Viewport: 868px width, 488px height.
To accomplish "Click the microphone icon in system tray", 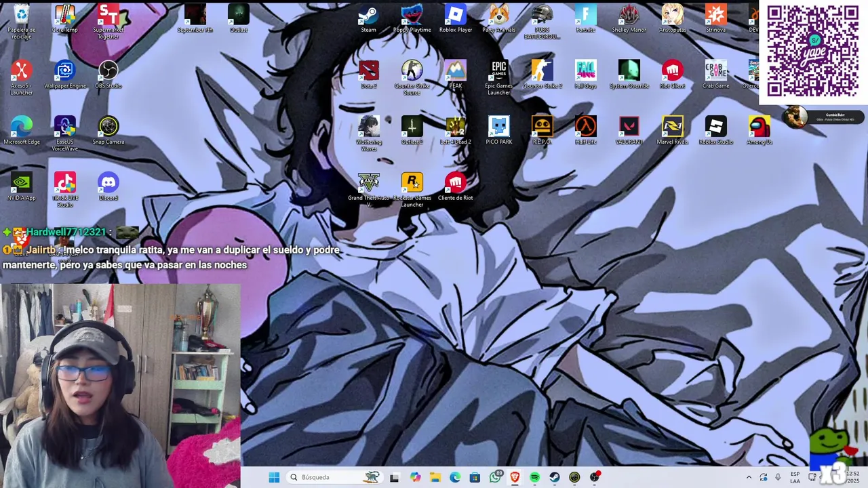I will pyautogui.click(x=778, y=477).
